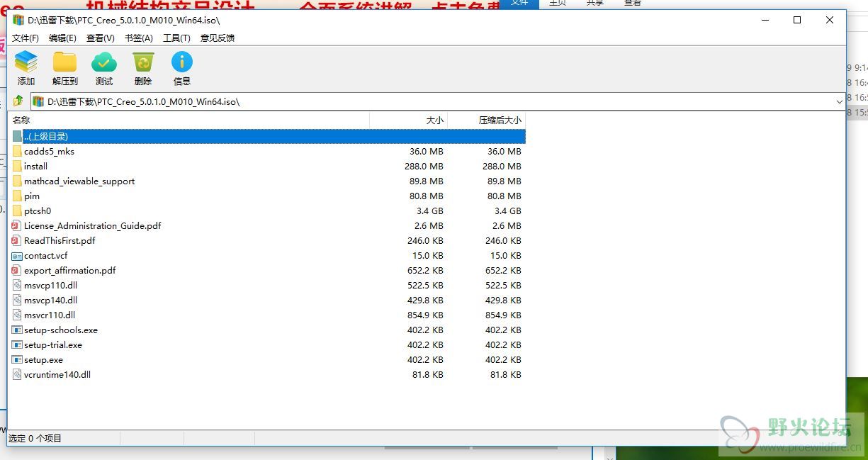The image size is (868, 460).
Task: Sort by the 大小 column header
Action: pos(409,120)
